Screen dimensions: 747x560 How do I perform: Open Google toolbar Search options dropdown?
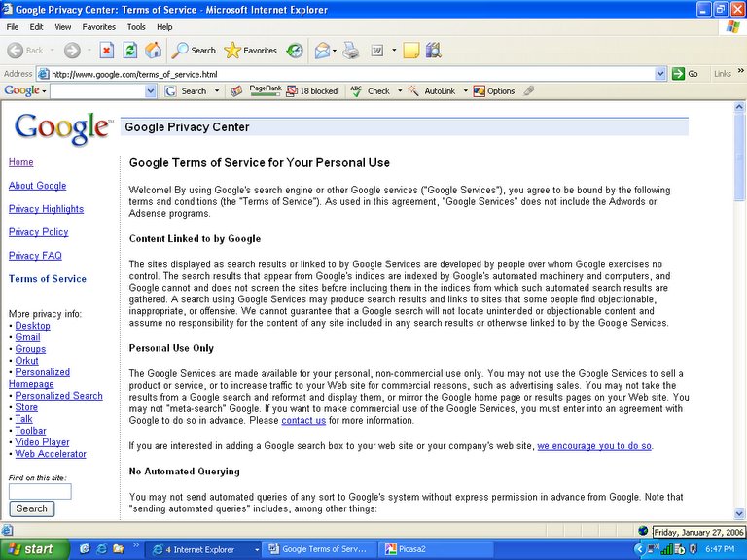tap(217, 91)
